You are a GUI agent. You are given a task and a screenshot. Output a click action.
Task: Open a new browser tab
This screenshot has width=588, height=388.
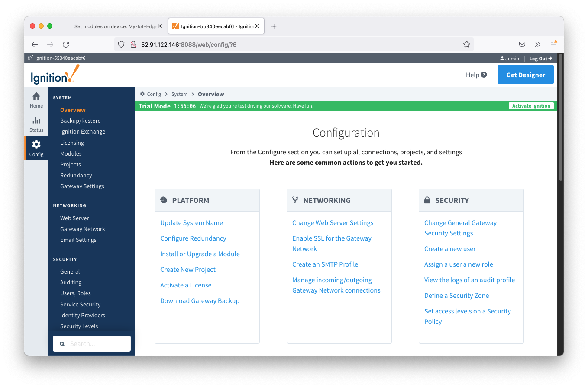[x=274, y=26]
